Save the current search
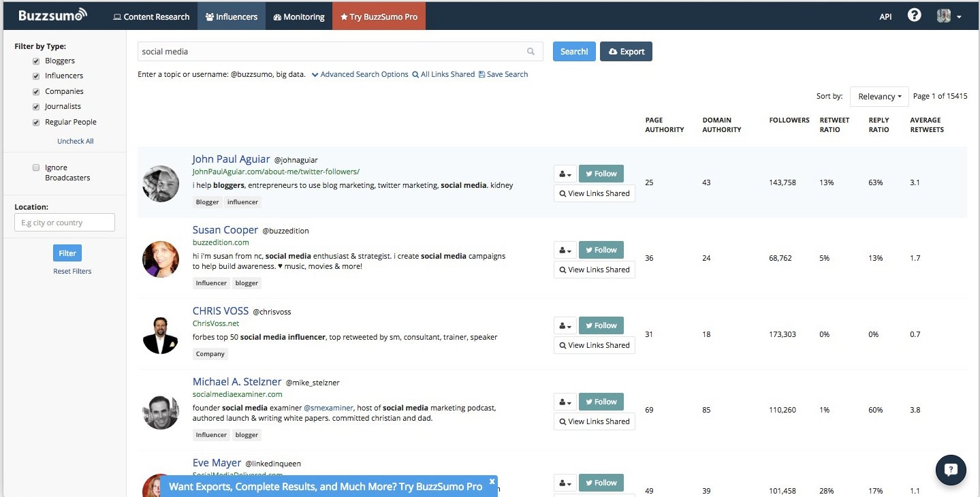980x497 pixels. tap(503, 74)
